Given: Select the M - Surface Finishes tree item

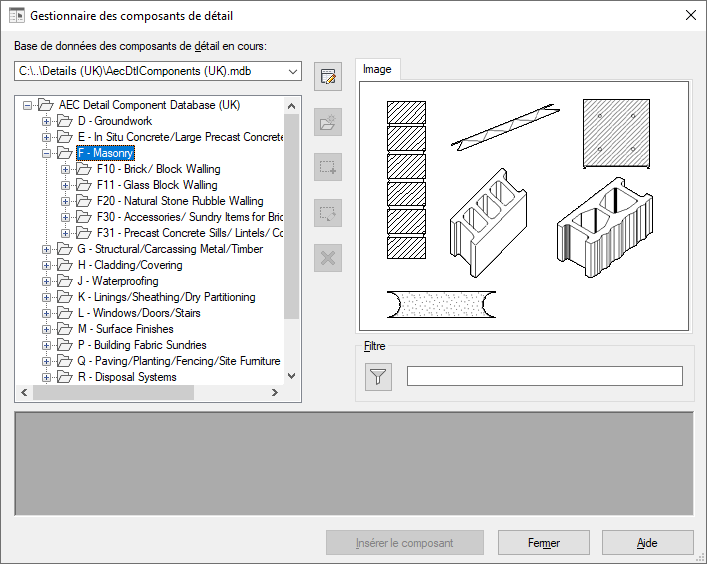Looking at the screenshot, I should pyautogui.click(x=125, y=329).
